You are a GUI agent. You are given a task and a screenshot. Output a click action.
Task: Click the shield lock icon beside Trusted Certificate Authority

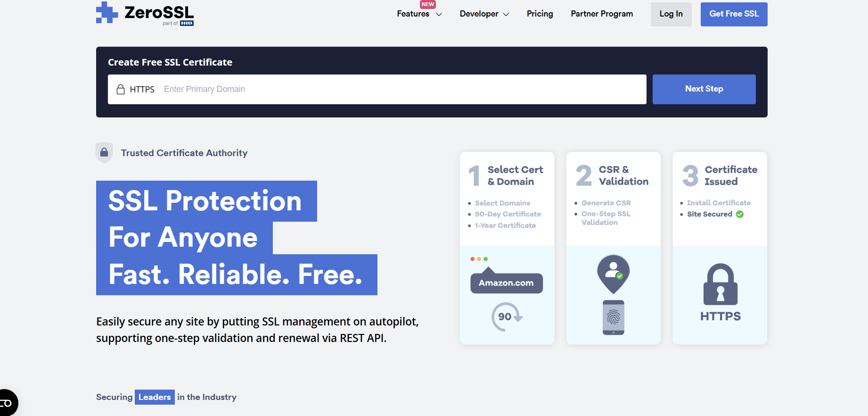[104, 152]
